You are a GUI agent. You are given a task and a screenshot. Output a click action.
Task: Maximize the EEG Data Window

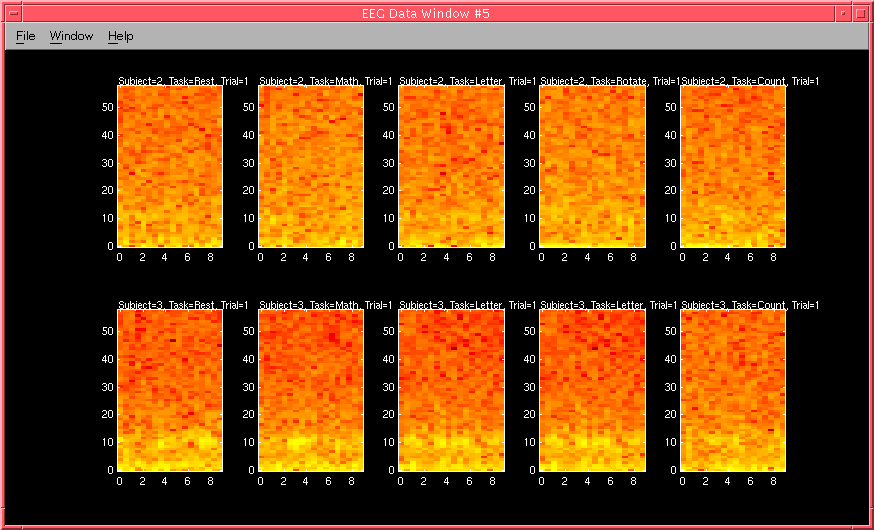coord(860,13)
